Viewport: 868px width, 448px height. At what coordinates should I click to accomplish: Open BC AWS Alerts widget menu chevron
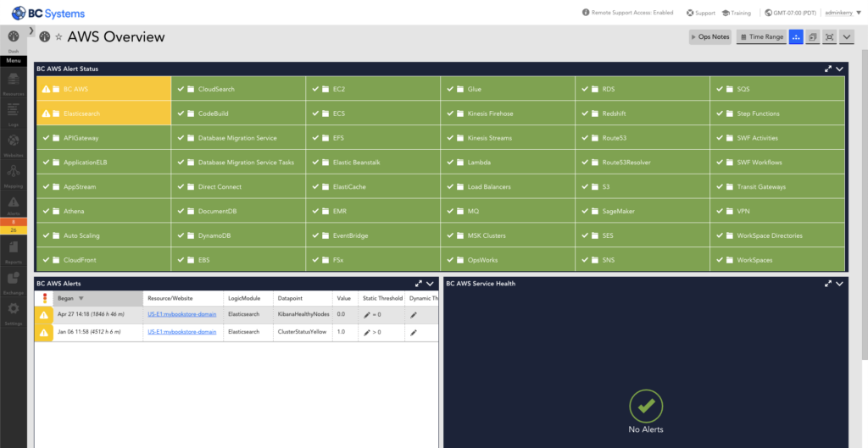[431, 283]
